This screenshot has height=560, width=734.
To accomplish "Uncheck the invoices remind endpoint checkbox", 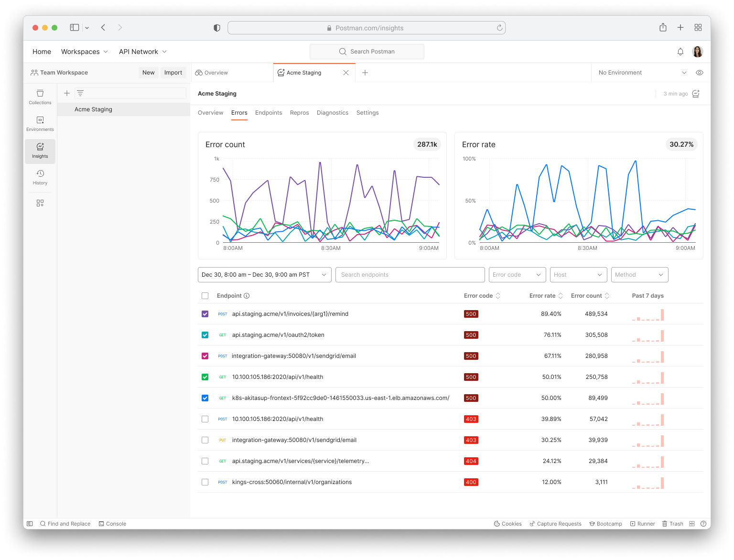I will coord(205,314).
